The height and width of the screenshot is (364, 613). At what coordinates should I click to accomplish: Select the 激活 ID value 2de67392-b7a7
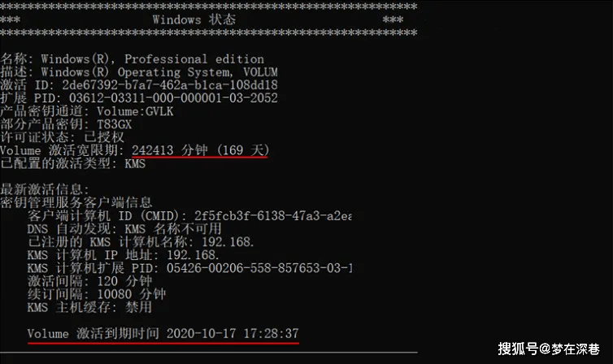coord(170,84)
